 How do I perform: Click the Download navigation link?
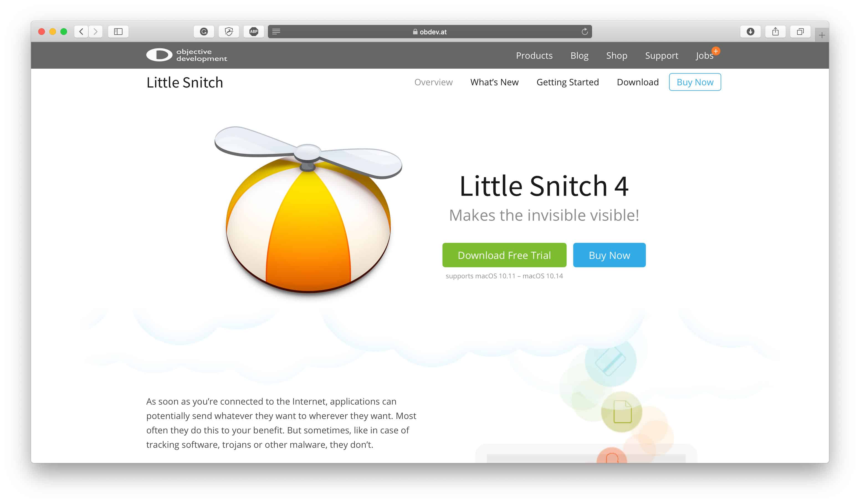[x=638, y=82]
